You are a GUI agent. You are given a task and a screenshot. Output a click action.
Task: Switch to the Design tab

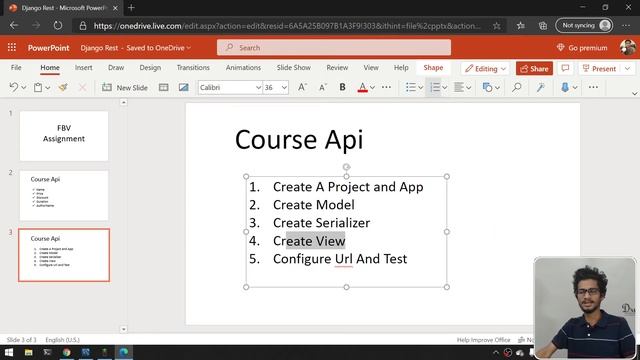pos(150,68)
